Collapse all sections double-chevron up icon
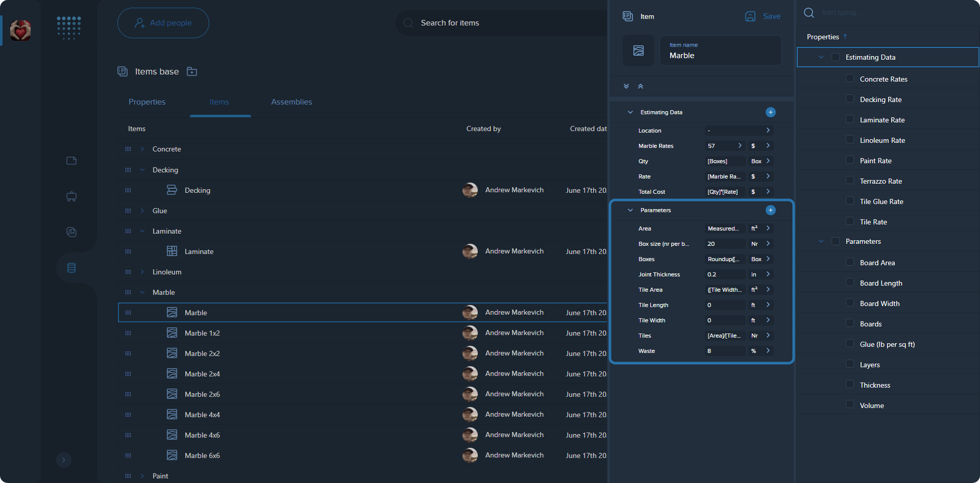This screenshot has height=483, width=980. (x=641, y=86)
